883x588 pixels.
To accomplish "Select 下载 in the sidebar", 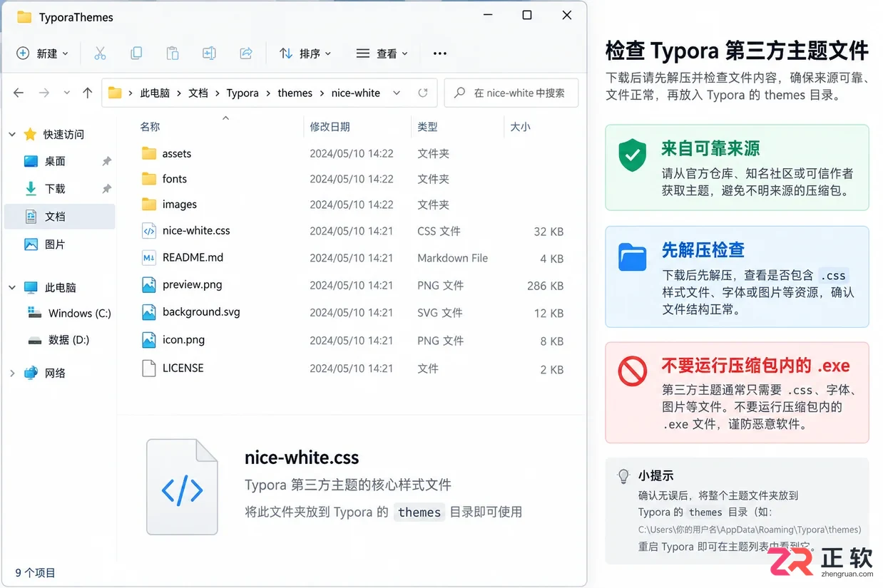I will pos(55,188).
